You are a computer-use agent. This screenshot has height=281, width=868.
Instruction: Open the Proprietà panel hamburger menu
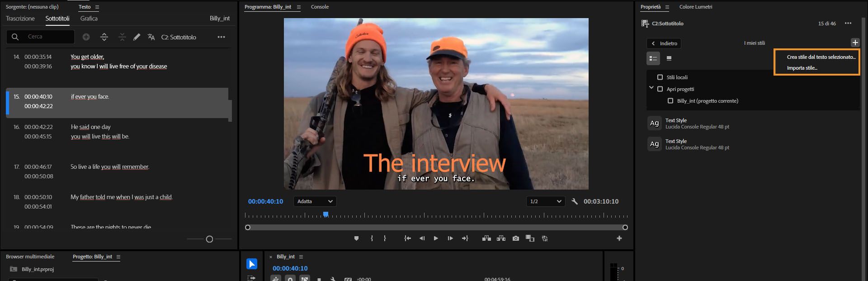click(667, 7)
